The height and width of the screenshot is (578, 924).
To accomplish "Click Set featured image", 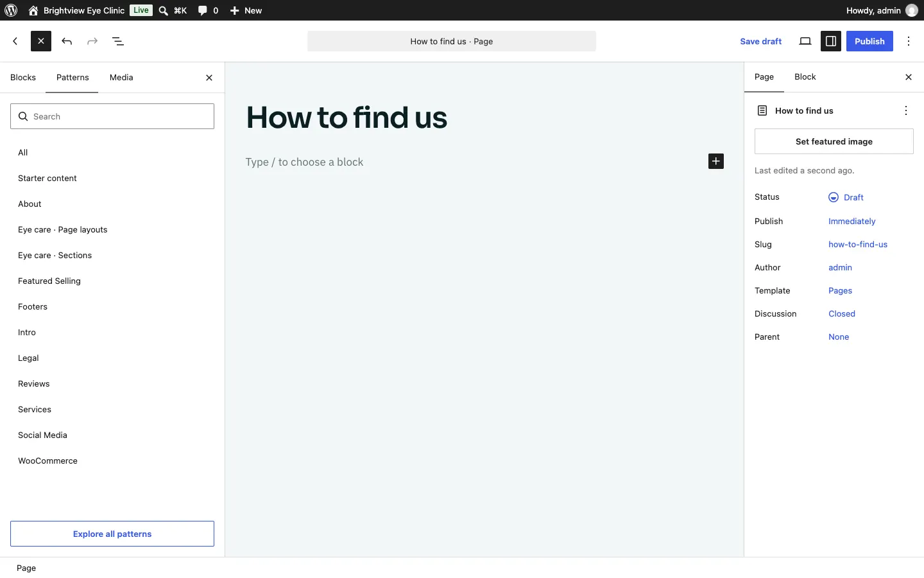I will (x=834, y=141).
